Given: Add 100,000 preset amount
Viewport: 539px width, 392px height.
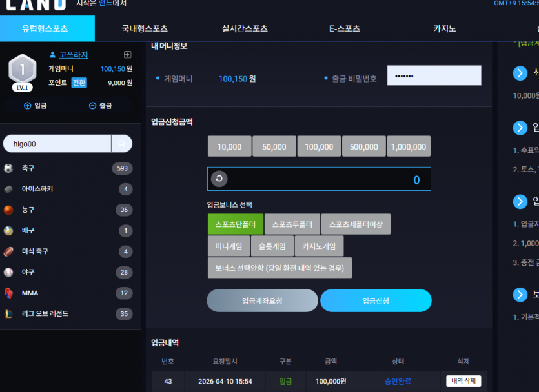Looking at the screenshot, I should point(319,146).
